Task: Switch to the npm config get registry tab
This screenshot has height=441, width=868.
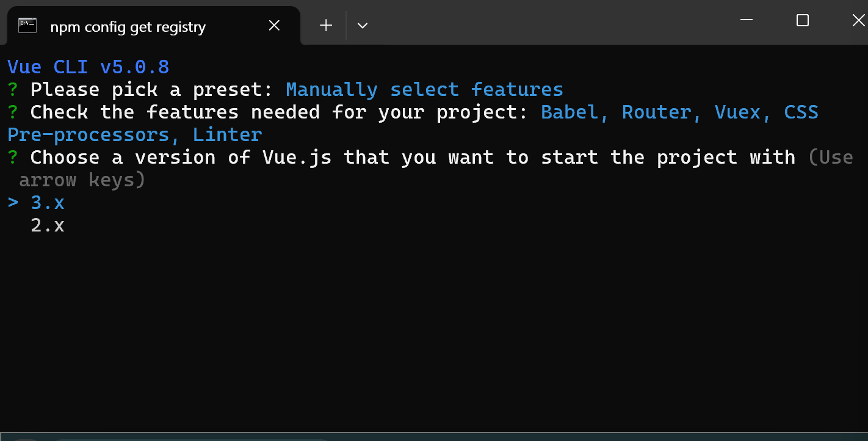Action: [x=128, y=27]
